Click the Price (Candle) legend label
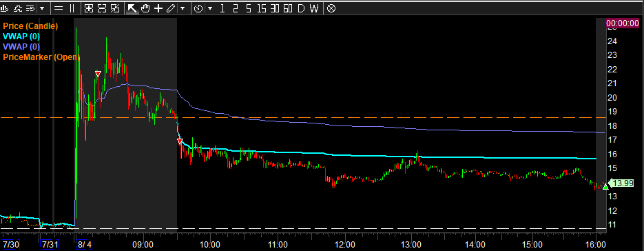This screenshot has height=251, width=644. click(30, 26)
